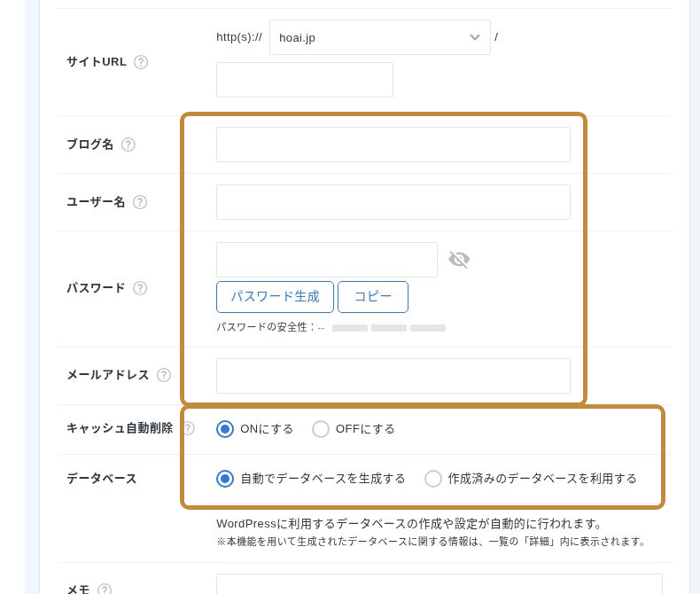700x594 pixels.
Task: Select the ONにする radio button
Action: click(x=225, y=429)
